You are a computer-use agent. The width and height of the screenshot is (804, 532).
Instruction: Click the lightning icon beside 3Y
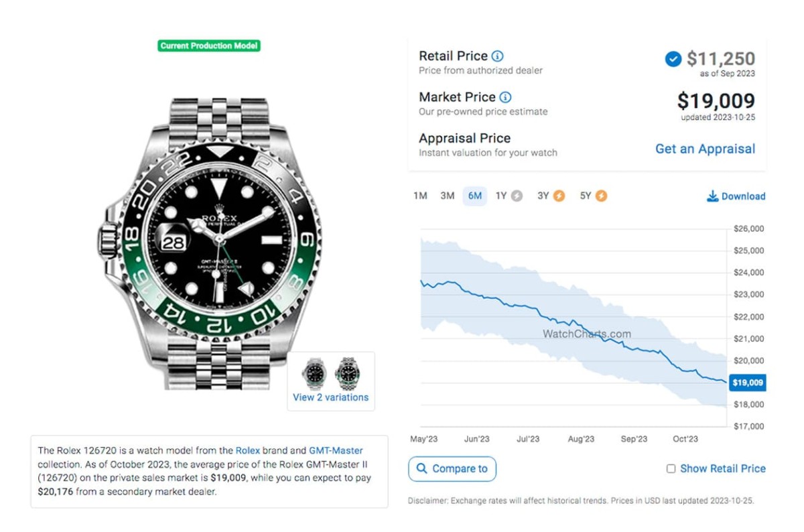point(559,196)
